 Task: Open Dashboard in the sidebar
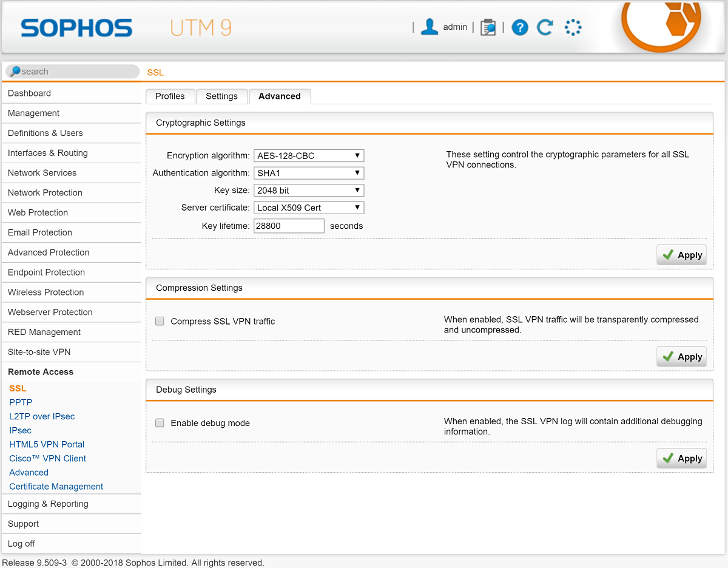click(x=72, y=93)
